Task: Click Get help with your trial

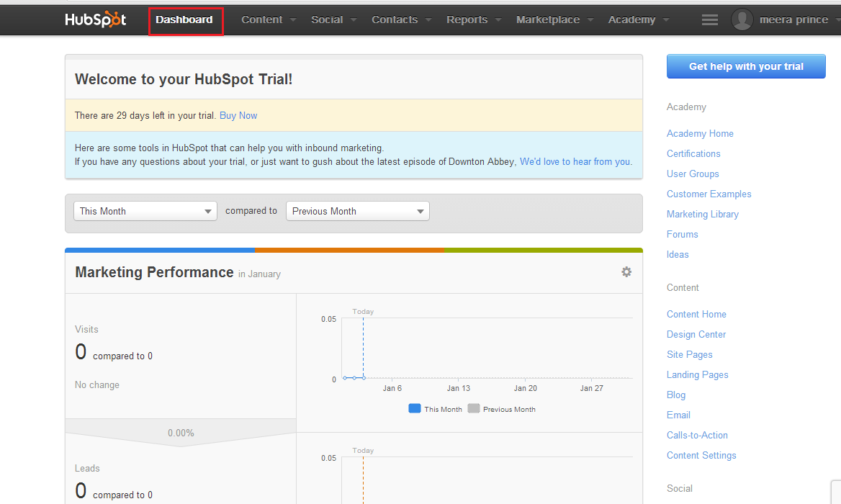Action: [746, 66]
